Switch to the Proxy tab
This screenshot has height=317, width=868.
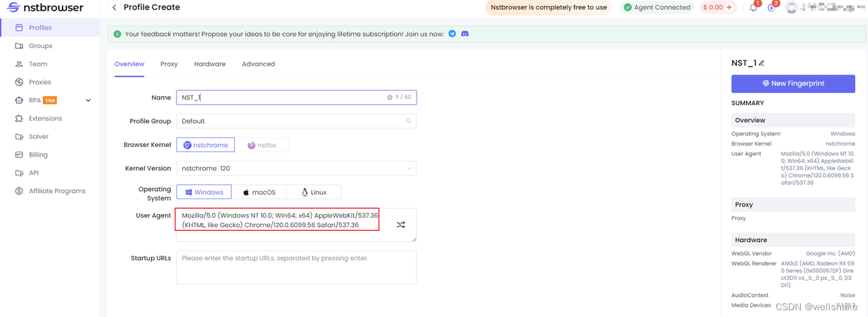pos(169,64)
